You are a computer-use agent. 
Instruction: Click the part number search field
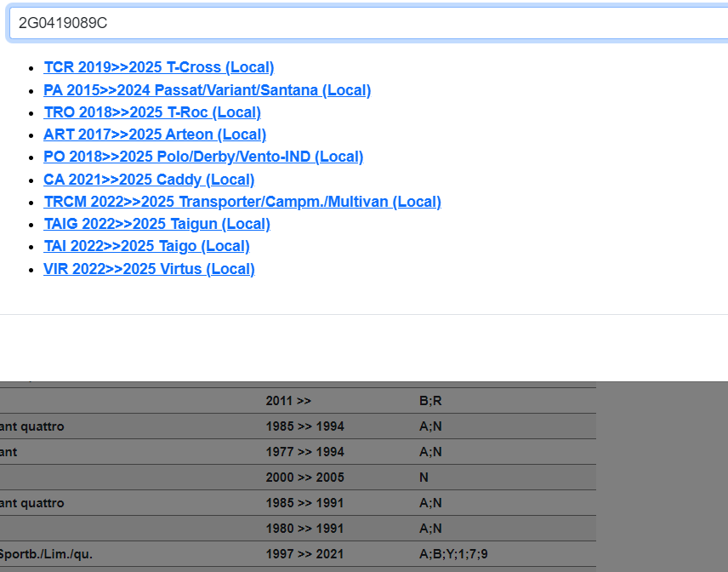click(366, 23)
